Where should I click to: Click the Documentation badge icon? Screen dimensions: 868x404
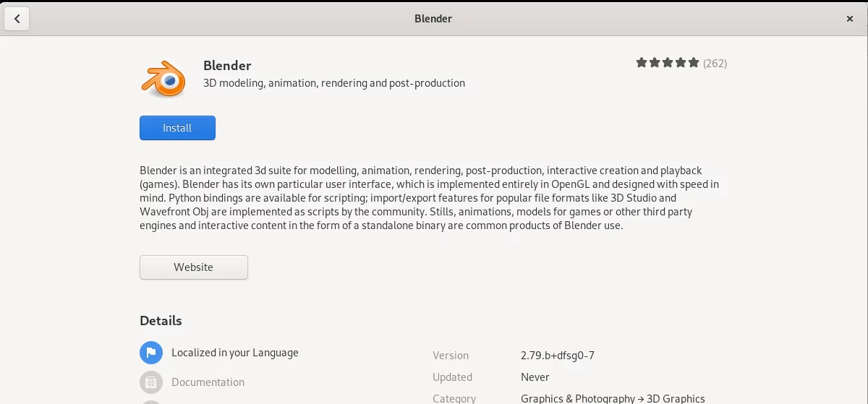pyautogui.click(x=151, y=382)
